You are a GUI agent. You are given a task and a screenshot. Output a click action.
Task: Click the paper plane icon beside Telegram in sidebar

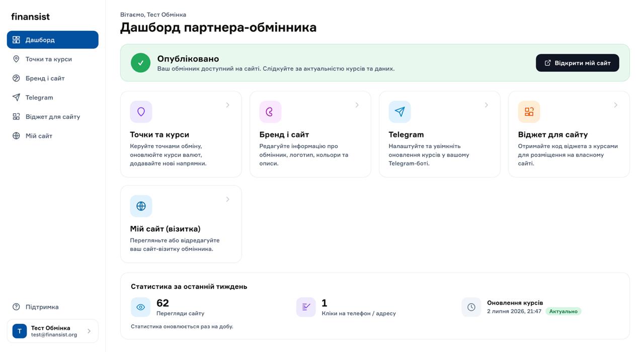[16, 97]
